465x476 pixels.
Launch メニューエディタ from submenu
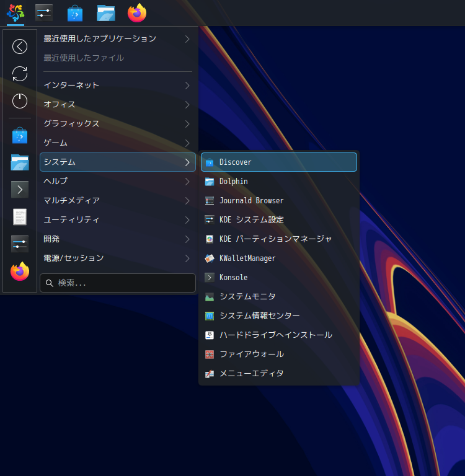[x=279, y=373]
